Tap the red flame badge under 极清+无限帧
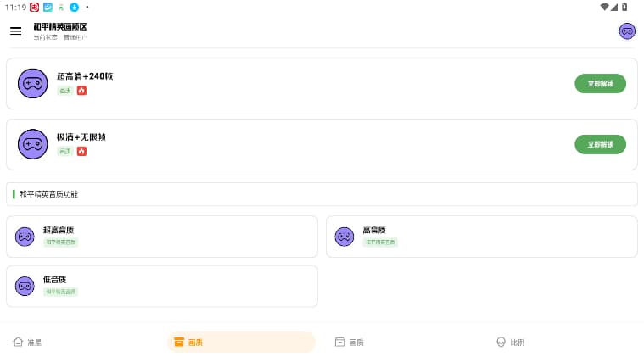The image size is (644, 362). [81, 151]
